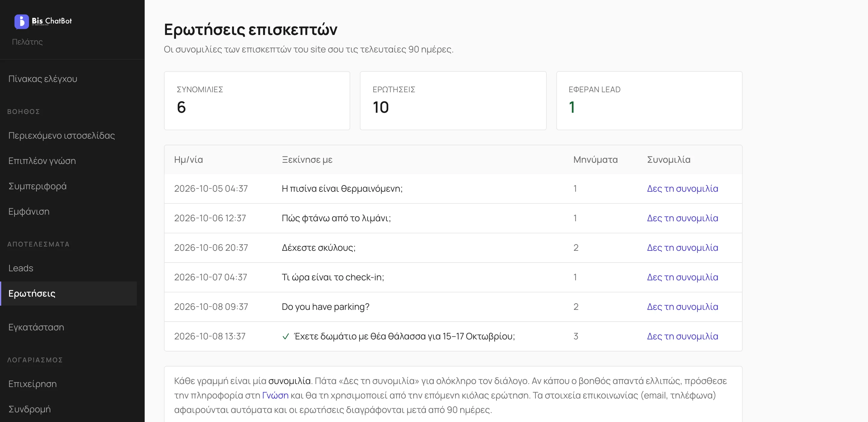Click the Πελάτης label under logo
The image size is (868, 422).
[x=27, y=42]
